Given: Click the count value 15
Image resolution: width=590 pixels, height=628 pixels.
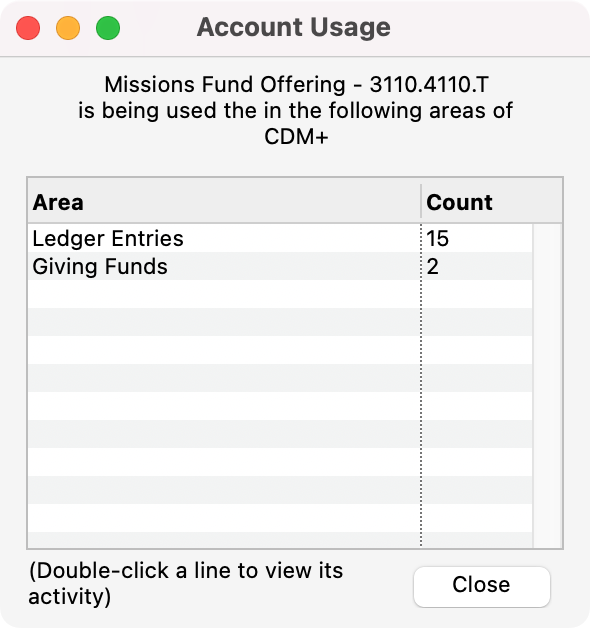Looking at the screenshot, I should point(437,238).
